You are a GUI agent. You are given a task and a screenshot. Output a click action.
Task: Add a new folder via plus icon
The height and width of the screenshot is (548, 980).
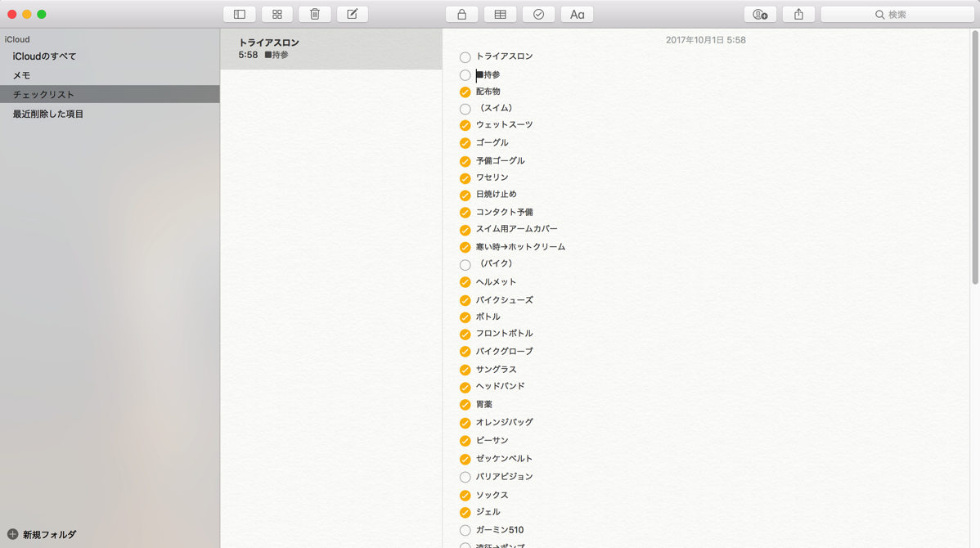[12, 534]
